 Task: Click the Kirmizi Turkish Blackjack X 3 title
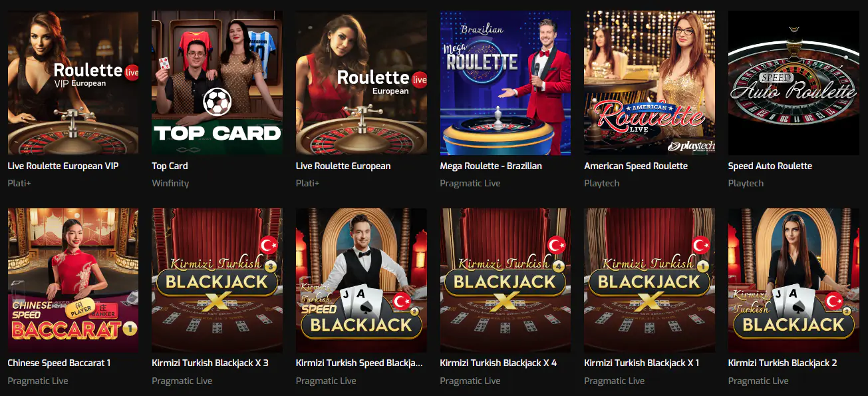pyautogui.click(x=210, y=363)
